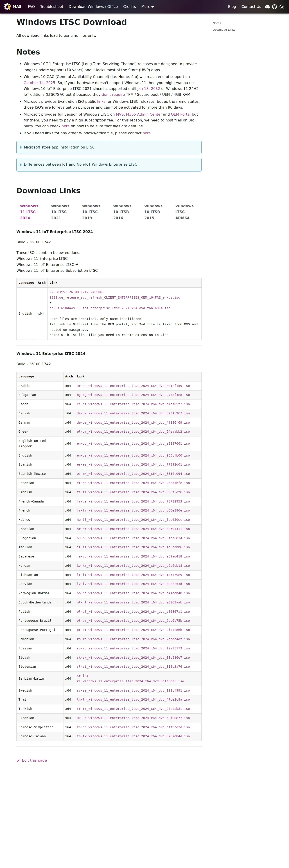289x868 pixels.
Task: Download Chinese-Taiwan zh-tw iso link
Action: [133, 736]
